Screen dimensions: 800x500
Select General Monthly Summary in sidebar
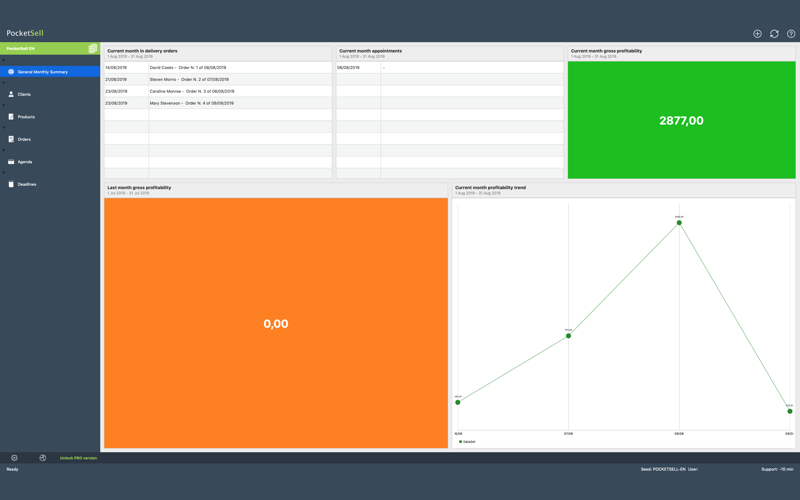click(x=50, y=72)
